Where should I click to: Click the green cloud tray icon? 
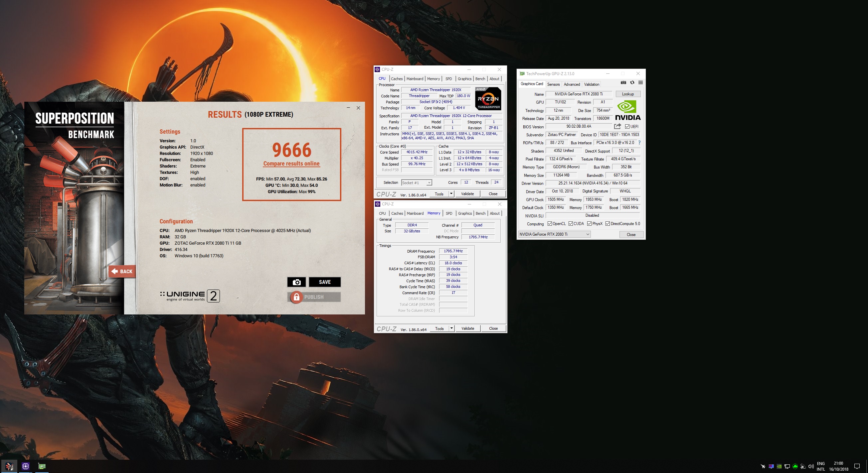795,466
